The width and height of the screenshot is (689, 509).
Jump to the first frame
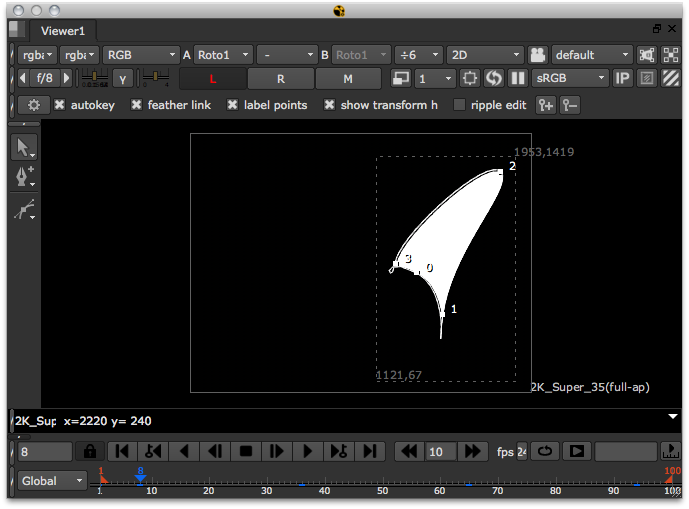click(120, 452)
